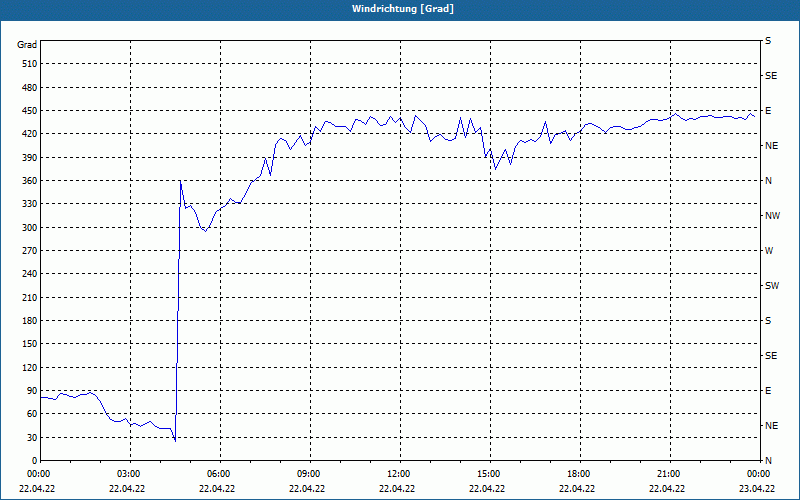800x500 pixels.
Task: Click the '30' y-axis value
Action: click(x=32, y=437)
